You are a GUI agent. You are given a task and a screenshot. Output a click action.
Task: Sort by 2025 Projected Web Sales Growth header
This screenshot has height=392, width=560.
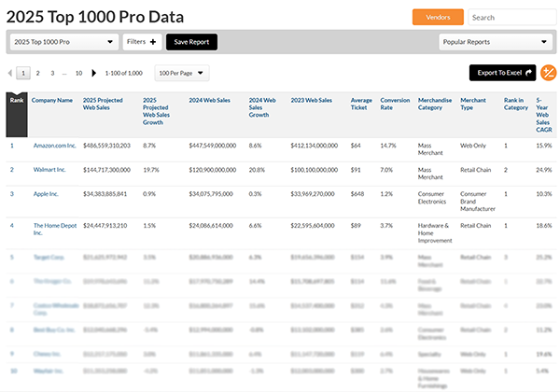(156, 111)
